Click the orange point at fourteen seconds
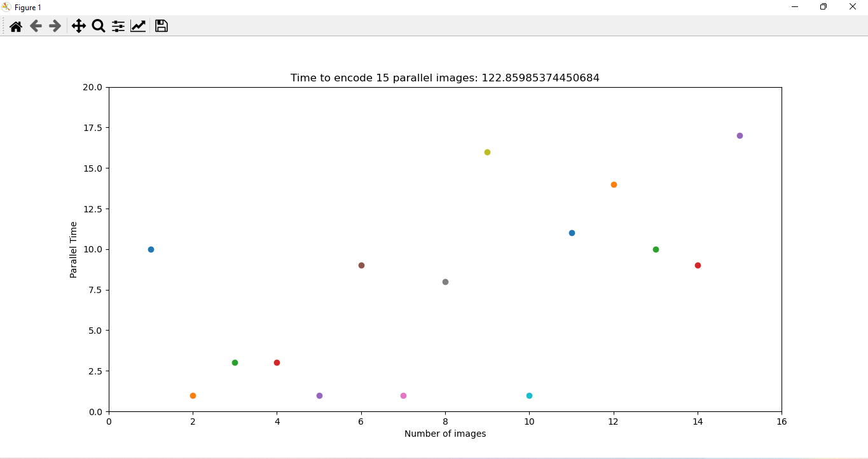Viewport: 868px width, 459px height. click(x=613, y=184)
